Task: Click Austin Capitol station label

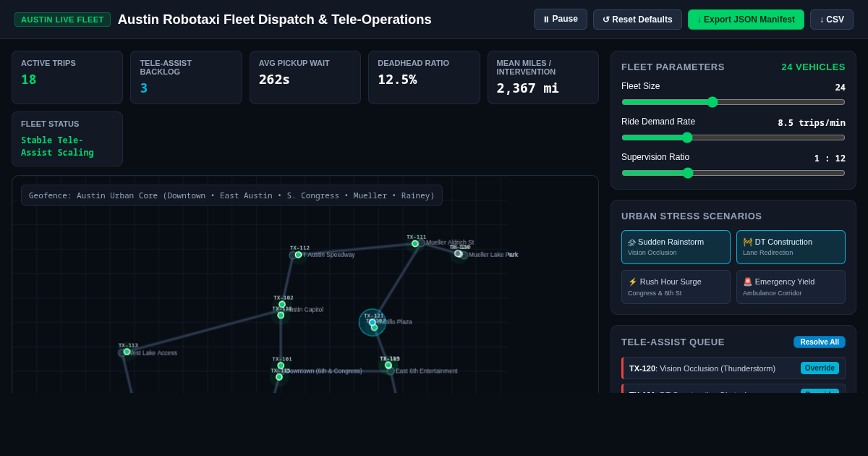Action: click(x=305, y=310)
